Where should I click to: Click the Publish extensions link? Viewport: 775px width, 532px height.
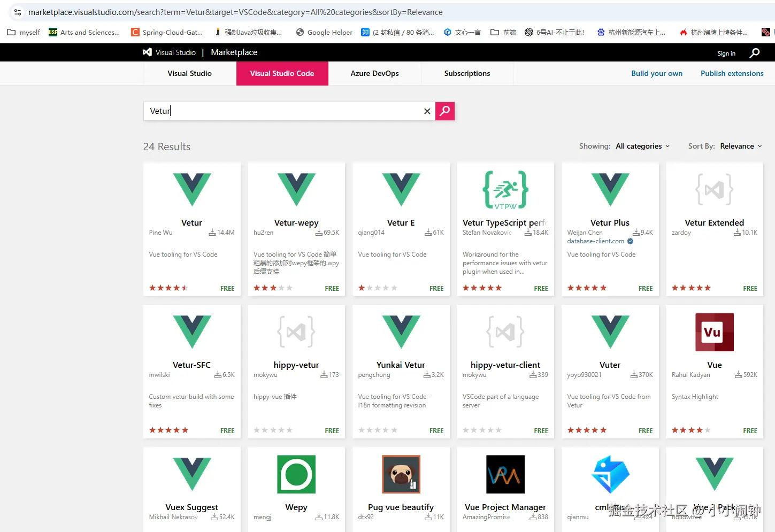[x=732, y=73]
